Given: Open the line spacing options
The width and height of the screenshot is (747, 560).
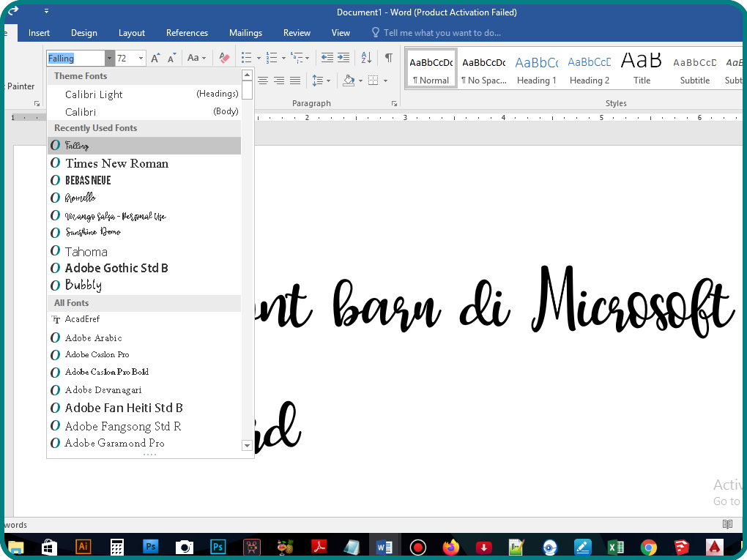Looking at the screenshot, I should (321, 81).
